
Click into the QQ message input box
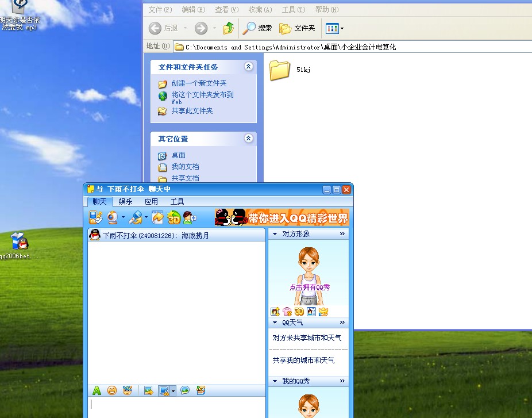176,407
